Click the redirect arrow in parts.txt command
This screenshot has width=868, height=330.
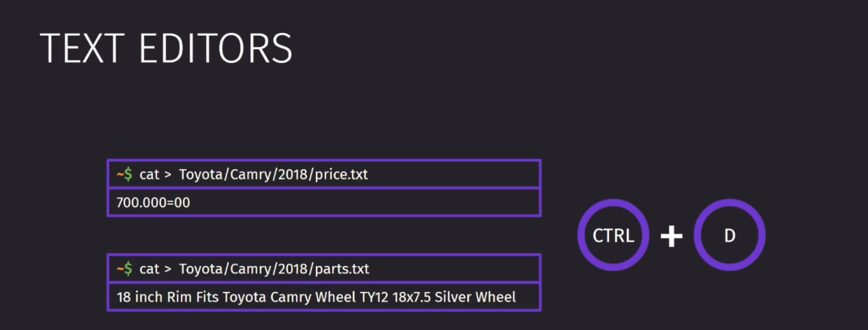click(x=168, y=269)
